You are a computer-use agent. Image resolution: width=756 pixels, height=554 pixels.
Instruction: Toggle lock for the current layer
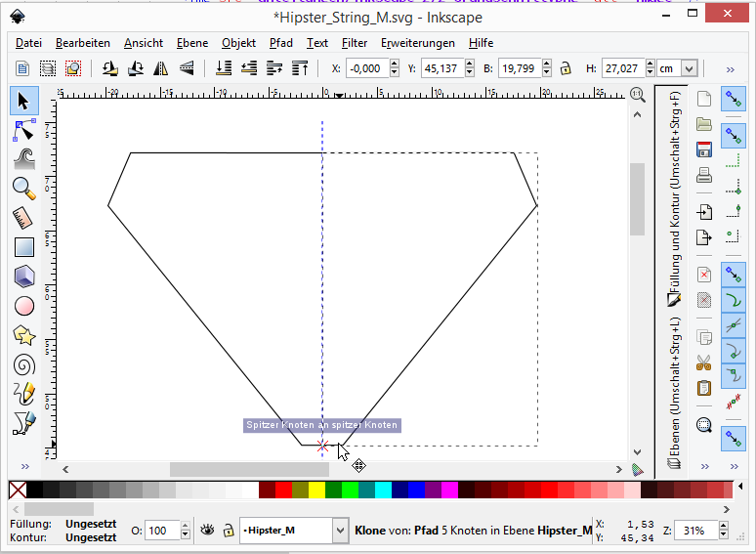coord(228,531)
